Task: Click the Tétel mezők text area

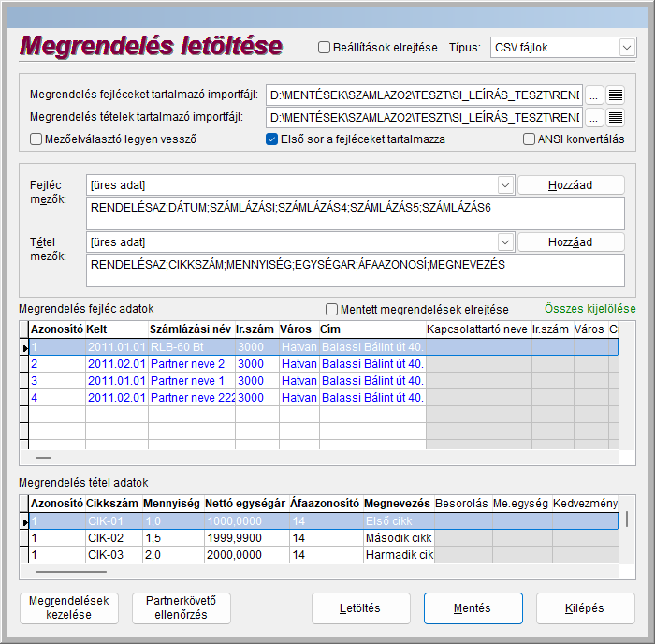Action: (x=355, y=271)
